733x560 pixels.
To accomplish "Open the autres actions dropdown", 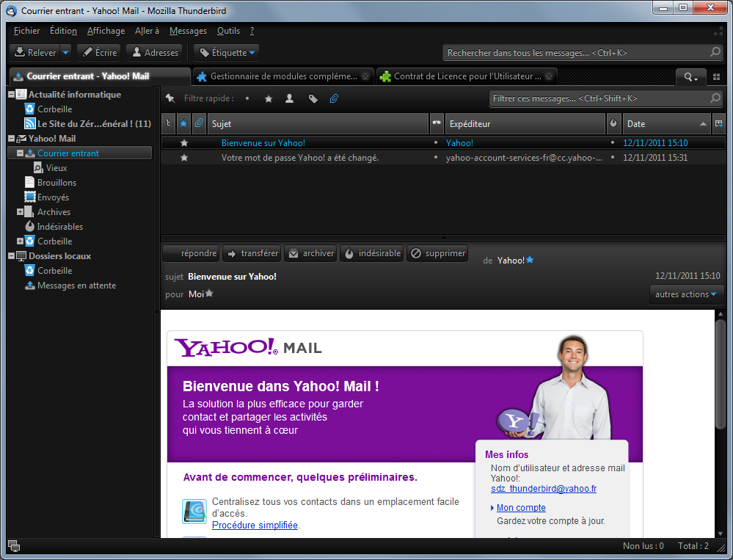I will (686, 294).
